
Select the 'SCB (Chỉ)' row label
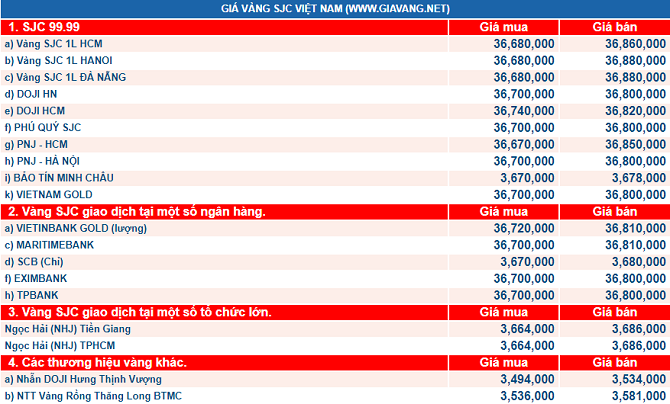coord(34,262)
